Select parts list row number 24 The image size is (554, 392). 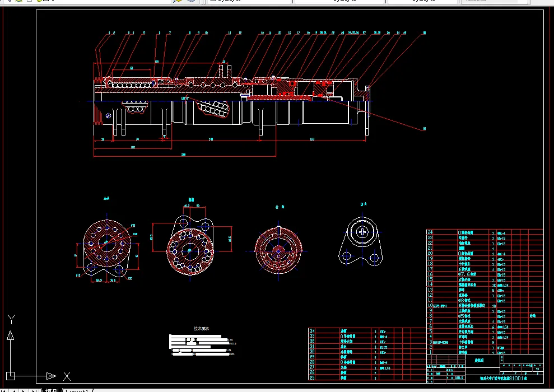(430, 232)
